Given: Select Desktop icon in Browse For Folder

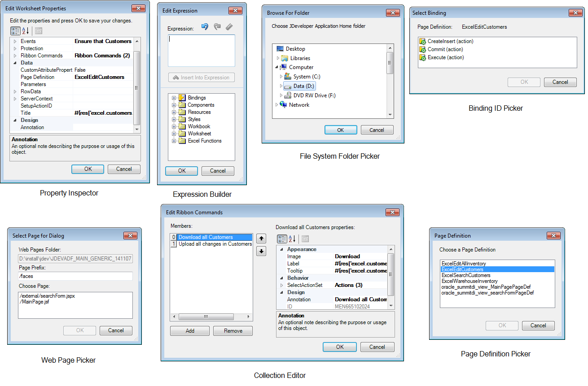Looking at the screenshot, I should click(280, 49).
